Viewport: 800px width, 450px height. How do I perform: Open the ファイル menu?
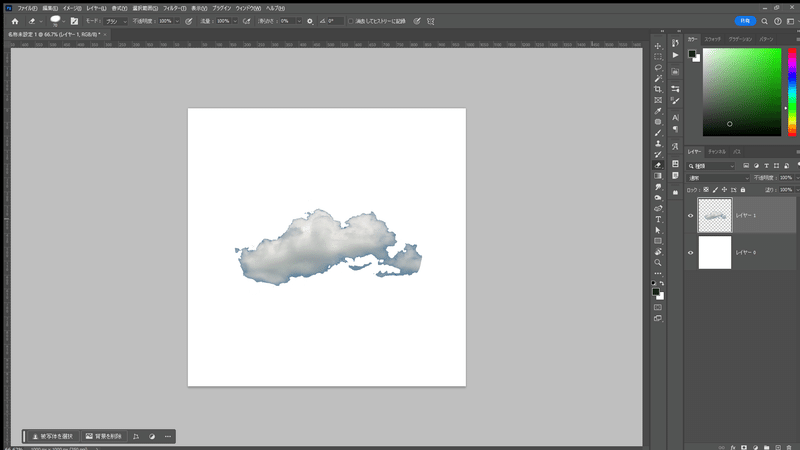click(x=27, y=8)
